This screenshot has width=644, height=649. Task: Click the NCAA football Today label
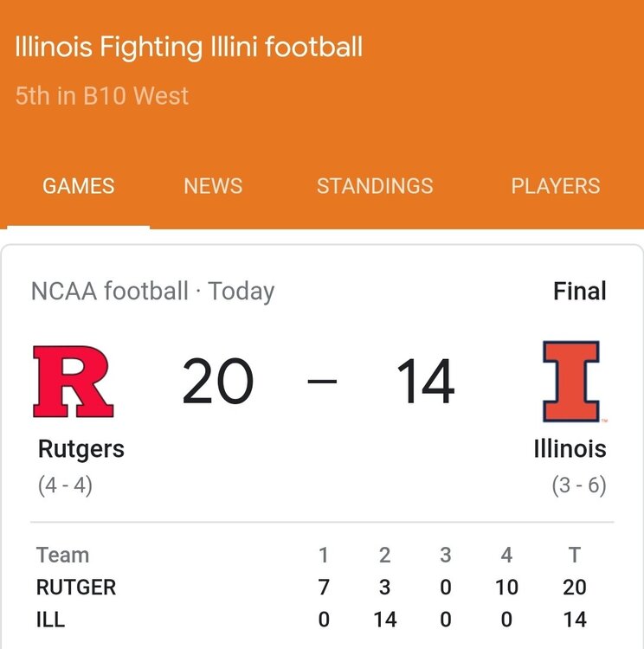[x=152, y=291]
